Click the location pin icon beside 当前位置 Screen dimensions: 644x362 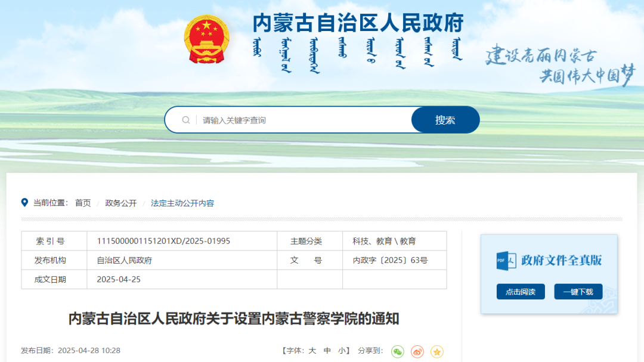[24, 202]
